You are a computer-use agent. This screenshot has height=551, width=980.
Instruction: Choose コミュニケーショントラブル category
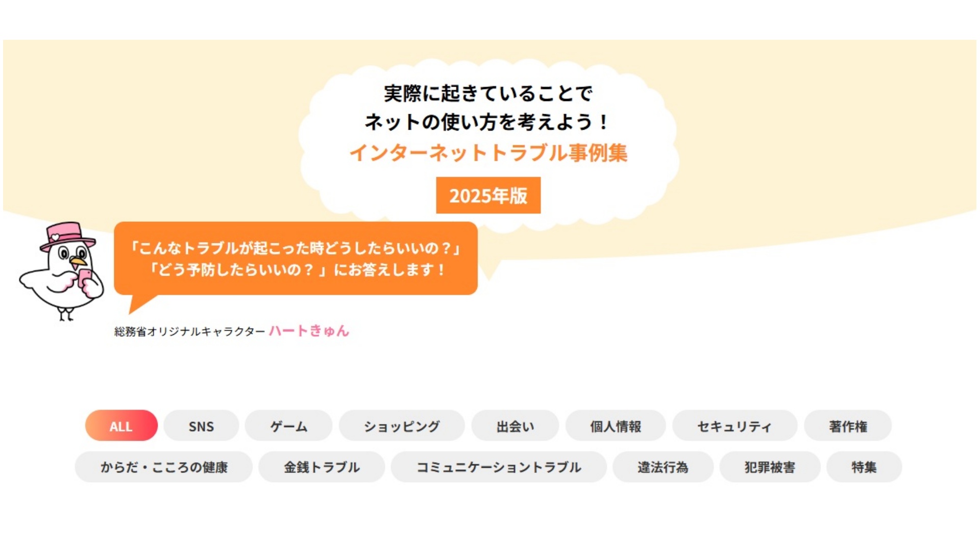pyautogui.click(x=499, y=467)
